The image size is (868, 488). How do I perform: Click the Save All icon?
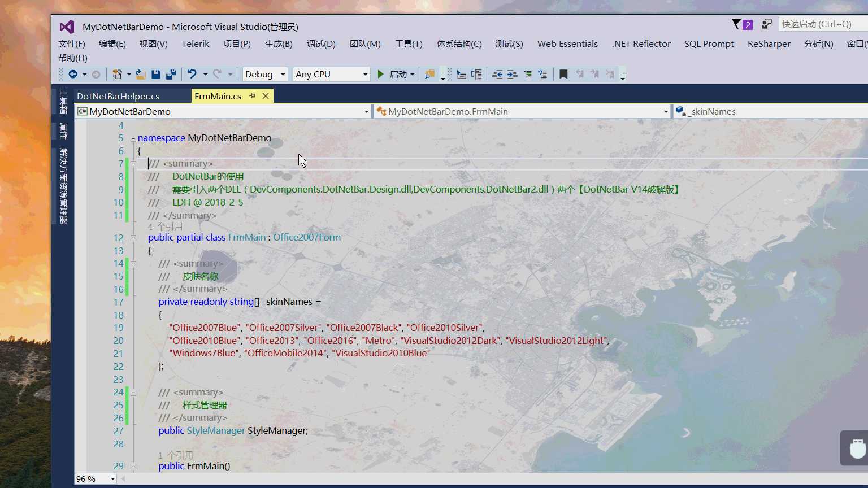tap(171, 74)
